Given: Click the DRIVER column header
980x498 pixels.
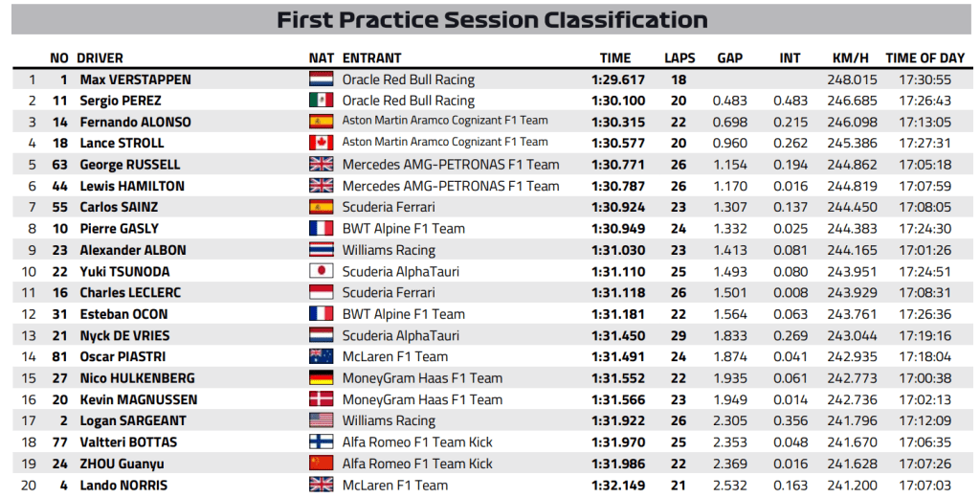Looking at the screenshot, I should pyautogui.click(x=100, y=57).
